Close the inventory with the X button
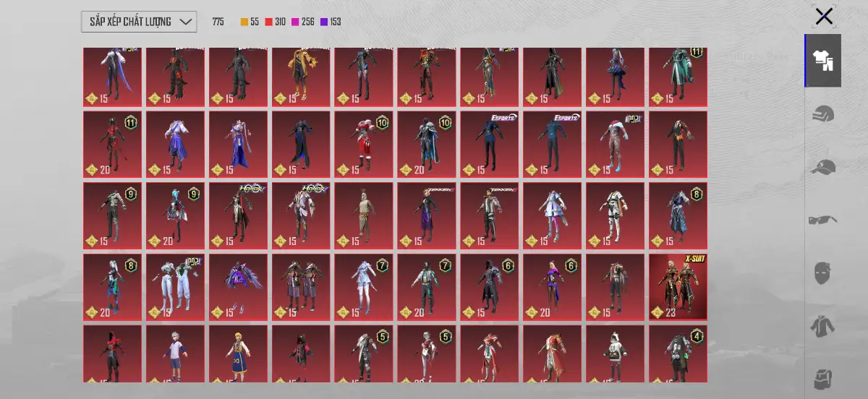The image size is (868, 399). point(824,17)
